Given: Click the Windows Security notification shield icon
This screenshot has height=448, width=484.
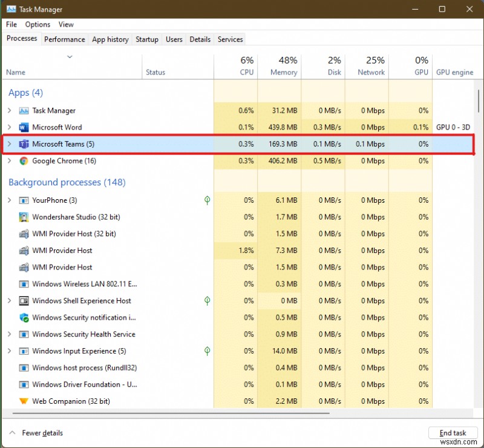Looking at the screenshot, I should pyautogui.click(x=24, y=318).
